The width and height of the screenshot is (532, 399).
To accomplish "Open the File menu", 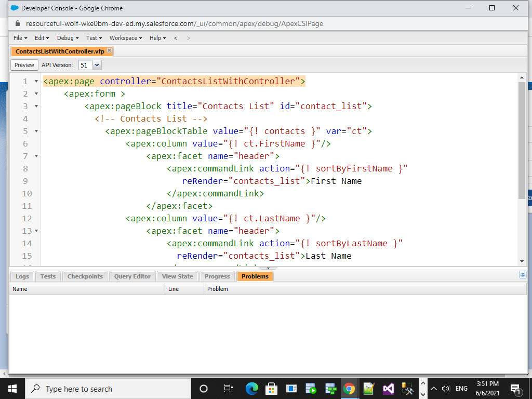I will [x=19, y=38].
